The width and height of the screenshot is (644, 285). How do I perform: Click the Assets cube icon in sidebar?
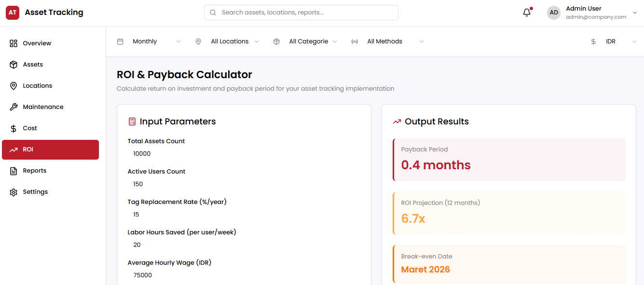(x=14, y=65)
